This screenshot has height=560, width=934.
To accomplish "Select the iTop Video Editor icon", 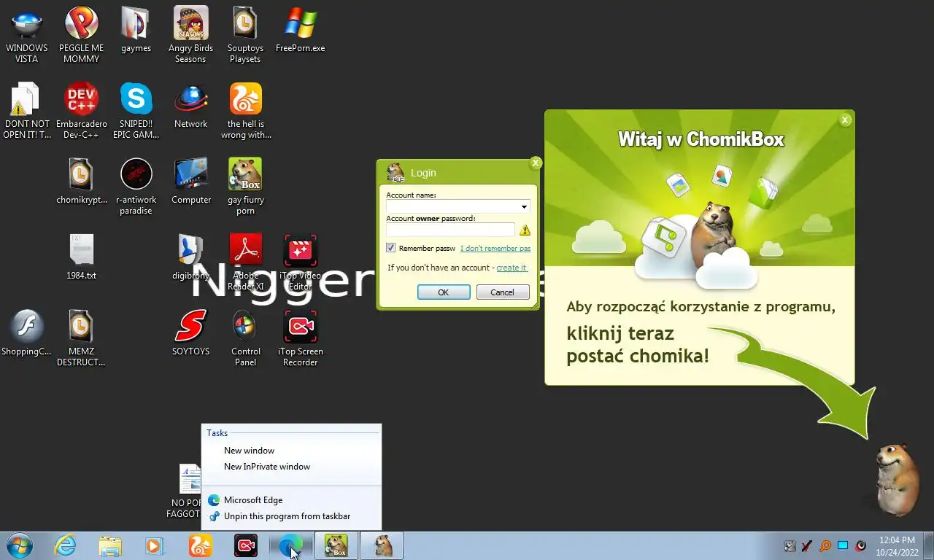I will pos(300,262).
